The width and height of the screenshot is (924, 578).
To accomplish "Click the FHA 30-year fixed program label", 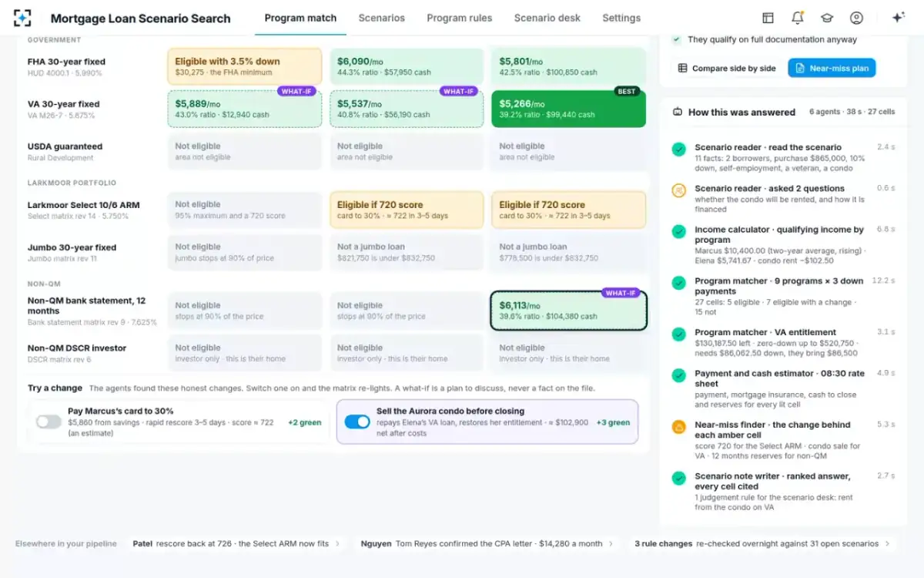I will tap(66, 62).
